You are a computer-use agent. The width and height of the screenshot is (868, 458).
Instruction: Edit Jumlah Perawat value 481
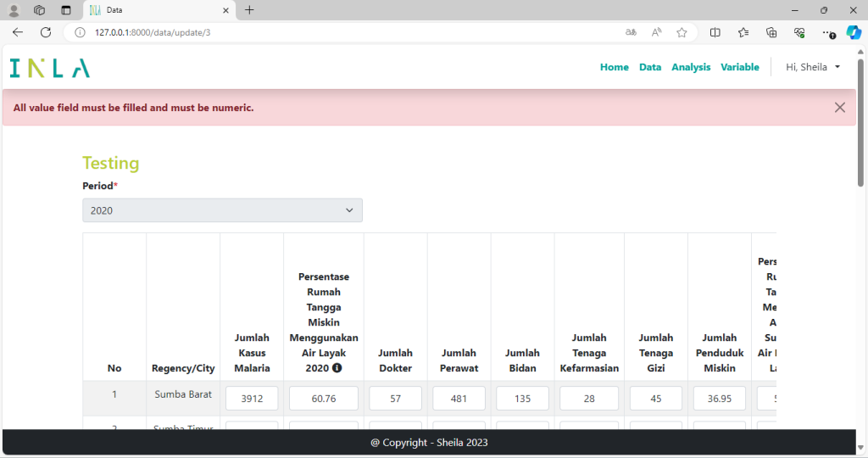tap(459, 398)
